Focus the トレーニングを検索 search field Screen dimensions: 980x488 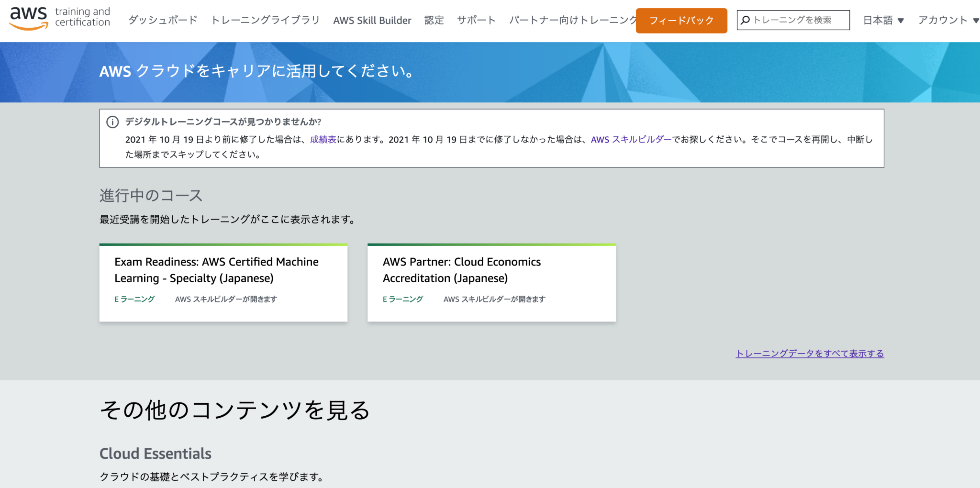793,20
